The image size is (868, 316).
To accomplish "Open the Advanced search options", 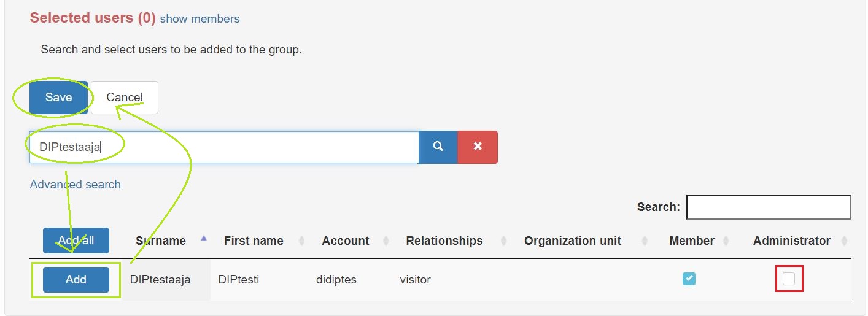I will [x=75, y=184].
